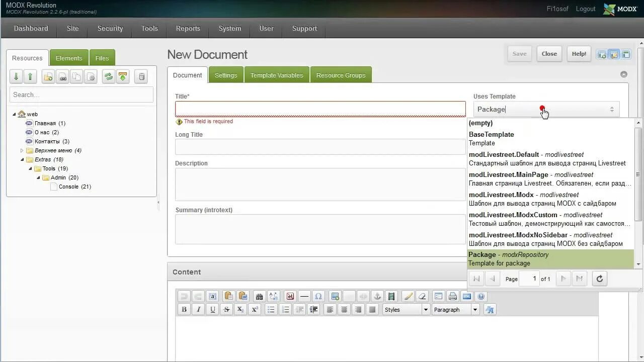This screenshot has height=362, width=644.
Task: Open HTML source editor
Action: click(467, 296)
